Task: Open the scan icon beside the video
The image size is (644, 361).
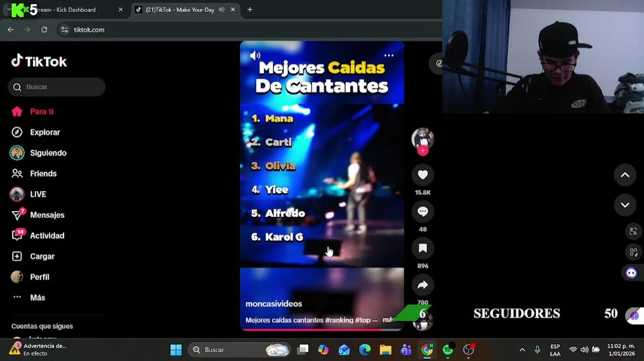Action: click(632, 252)
